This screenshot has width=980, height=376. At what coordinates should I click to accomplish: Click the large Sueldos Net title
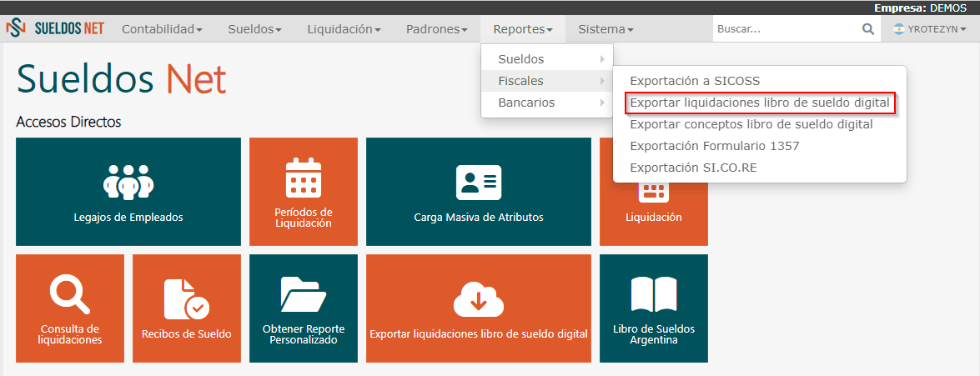121,79
